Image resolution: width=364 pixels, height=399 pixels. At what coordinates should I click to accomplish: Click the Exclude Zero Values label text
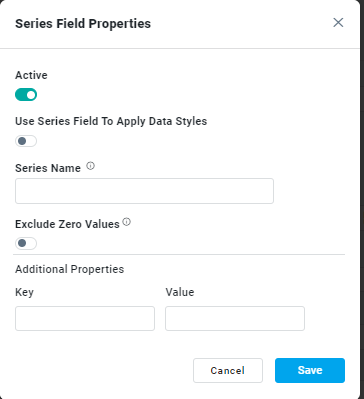[67, 224]
